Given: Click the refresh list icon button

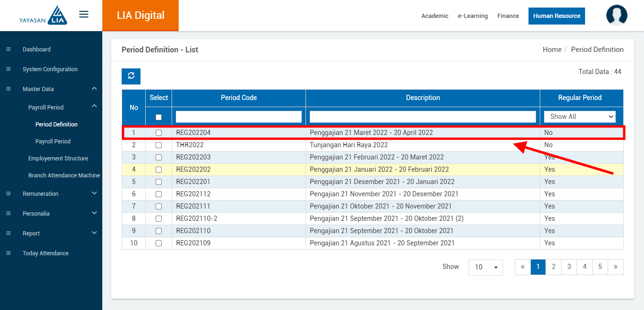Looking at the screenshot, I should coord(131,76).
